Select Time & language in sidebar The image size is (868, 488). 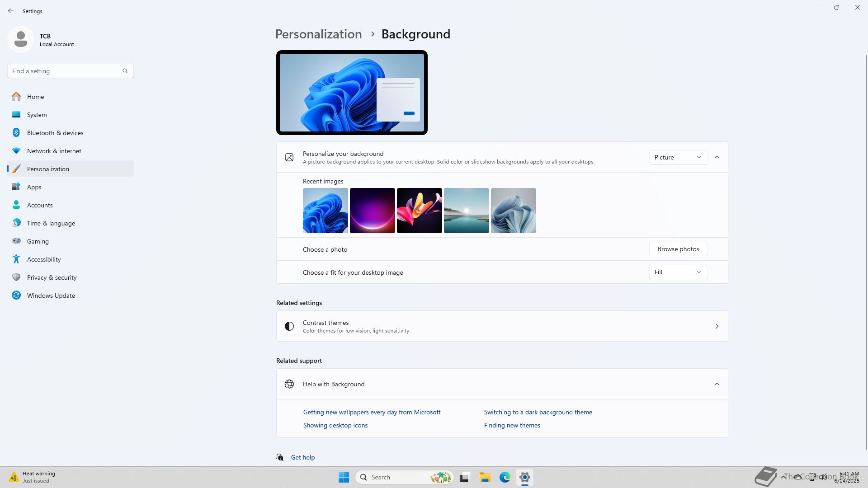click(x=51, y=223)
